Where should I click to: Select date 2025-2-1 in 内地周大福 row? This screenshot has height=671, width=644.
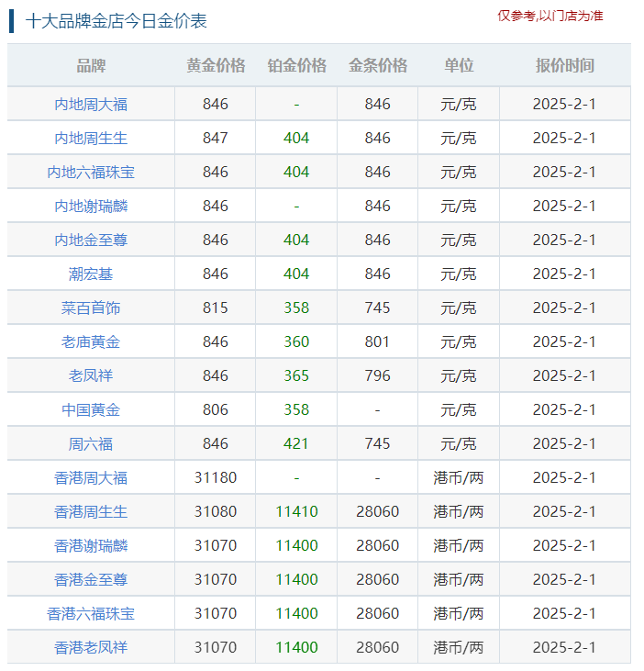pyautogui.click(x=564, y=104)
